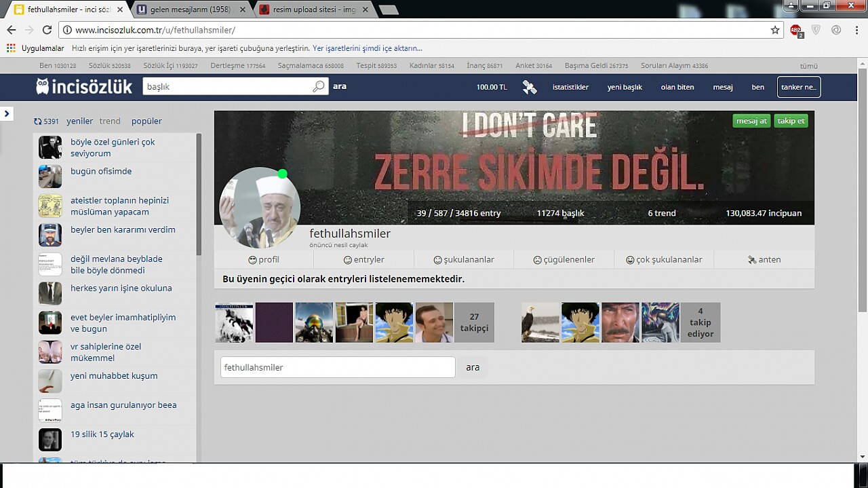This screenshot has width=868, height=488.
Task: Select the trend tab
Action: (110, 121)
